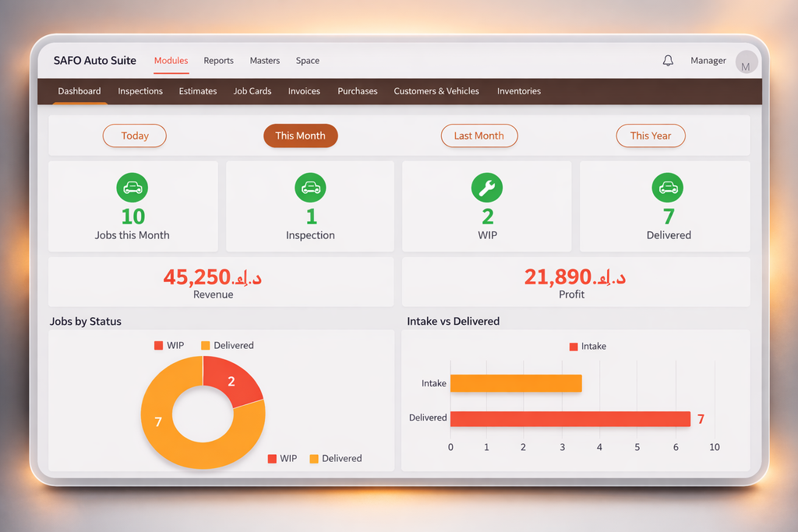The image size is (798, 532).
Task: Switch to the Invoices tab
Action: (x=304, y=91)
